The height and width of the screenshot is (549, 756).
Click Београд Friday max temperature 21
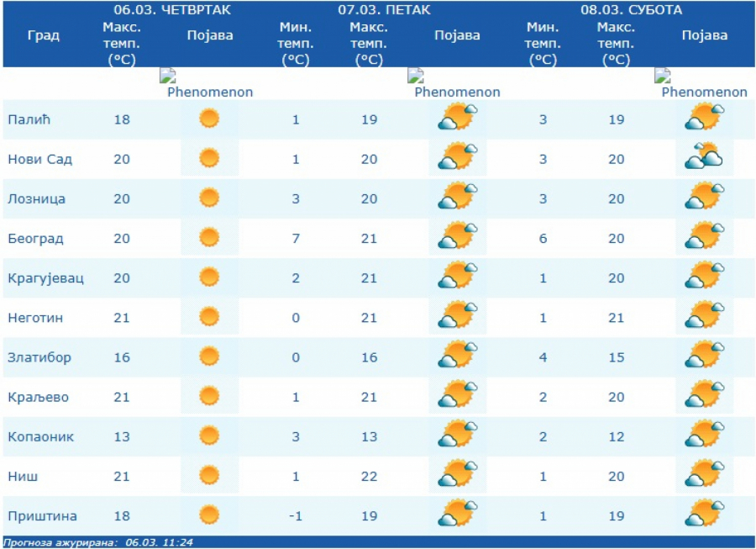[x=369, y=239]
